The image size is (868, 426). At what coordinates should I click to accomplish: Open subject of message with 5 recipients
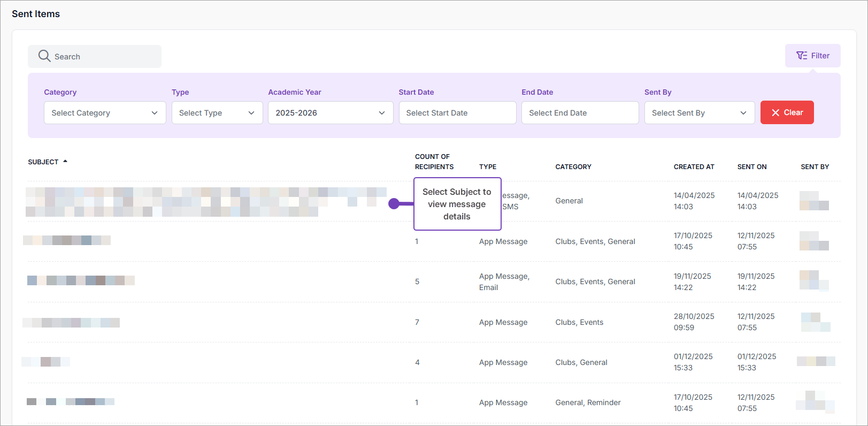coord(81,280)
